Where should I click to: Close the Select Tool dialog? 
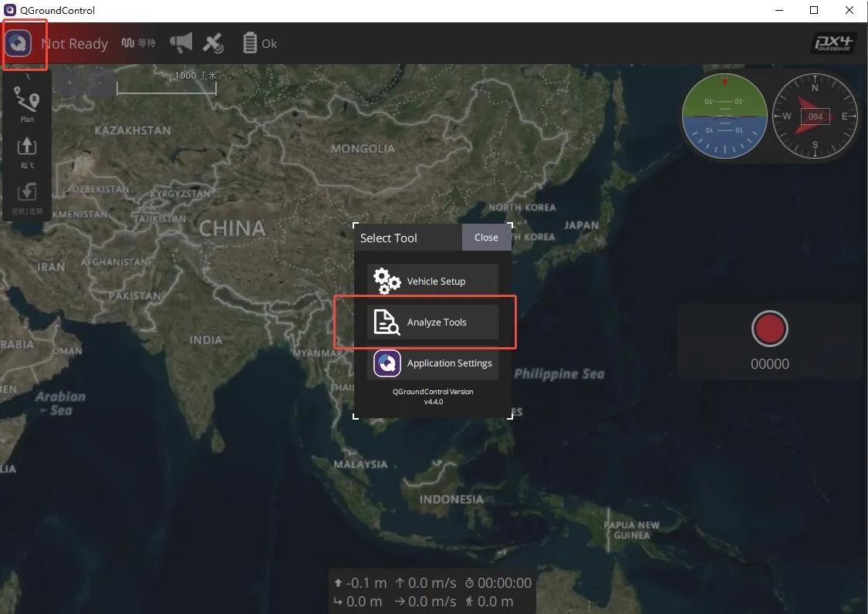(486, 237)
